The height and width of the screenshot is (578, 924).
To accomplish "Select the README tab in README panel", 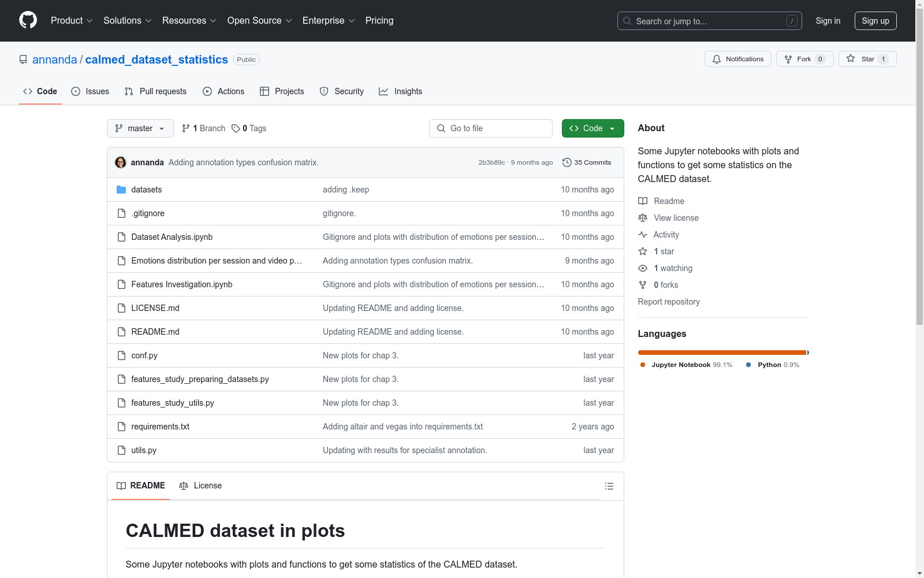I will pos(141,486).
